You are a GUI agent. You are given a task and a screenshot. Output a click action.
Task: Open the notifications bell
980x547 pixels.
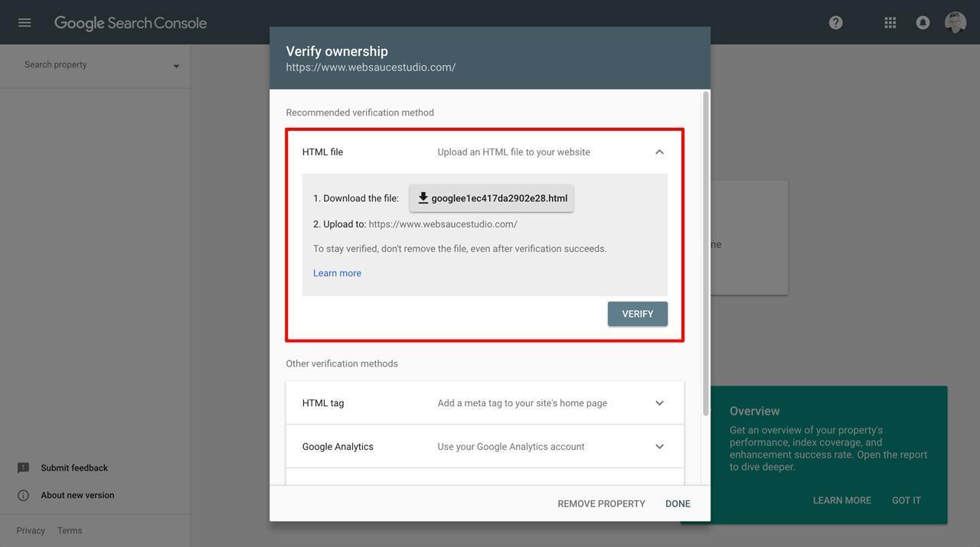(923, 22)
